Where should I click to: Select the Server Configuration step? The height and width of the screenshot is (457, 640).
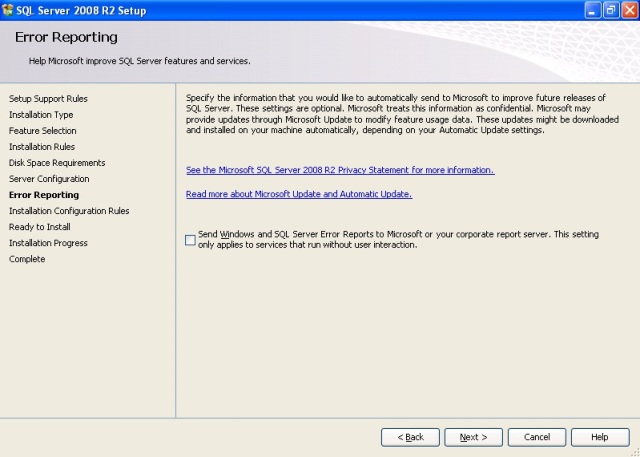tap(49, 179)
